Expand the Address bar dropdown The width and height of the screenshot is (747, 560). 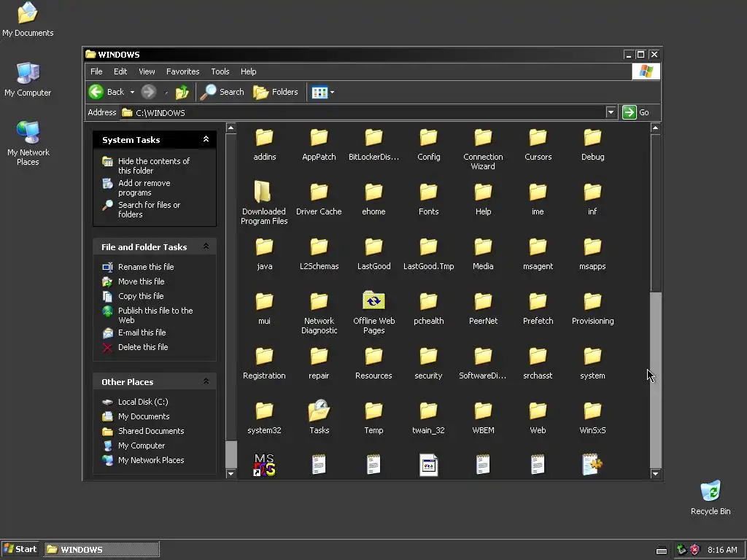click(611, 112)
